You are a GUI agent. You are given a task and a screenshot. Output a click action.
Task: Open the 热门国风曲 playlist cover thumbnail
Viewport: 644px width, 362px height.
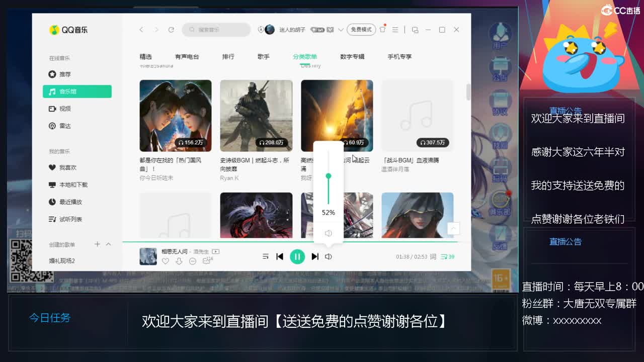click(176, 116)
